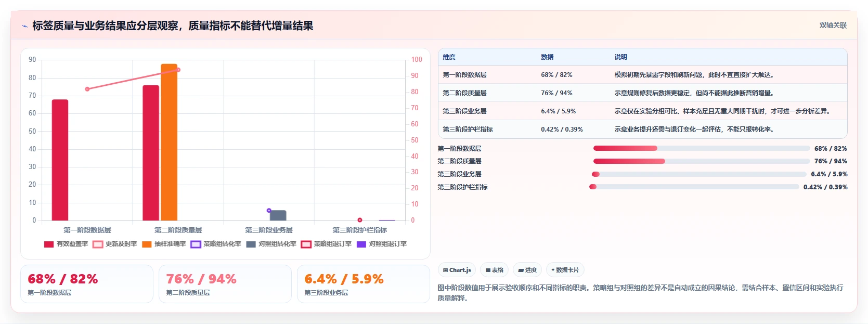Click the 第三阶段业务层 progress bar
The height and width of the screenshot is (324, 868).
pyautogui.click(x=699, y=174)
